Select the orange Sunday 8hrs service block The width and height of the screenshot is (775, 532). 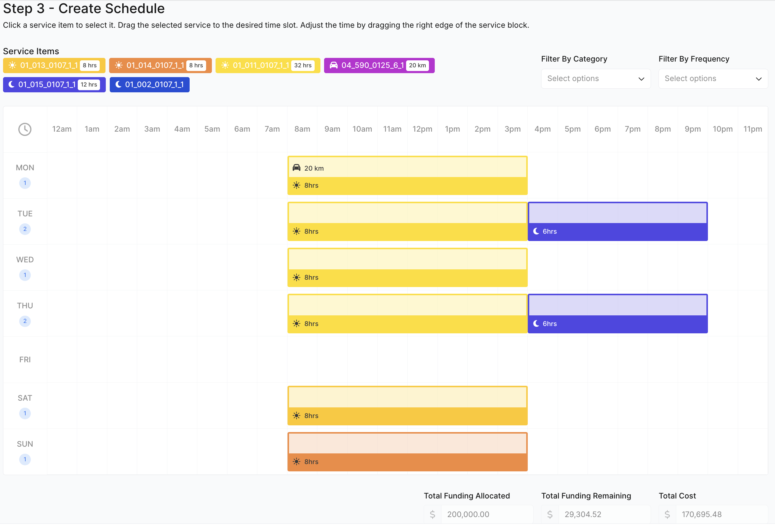coord(408,452)
